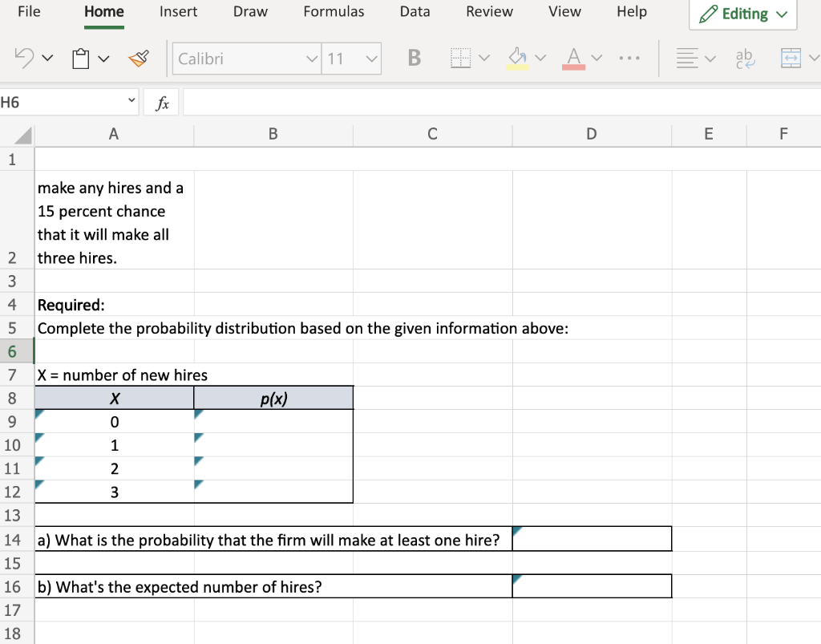The width and height of the screenshot is (821, 644).
Task: Open the Wrap Text option
Action: click(746, 58)
